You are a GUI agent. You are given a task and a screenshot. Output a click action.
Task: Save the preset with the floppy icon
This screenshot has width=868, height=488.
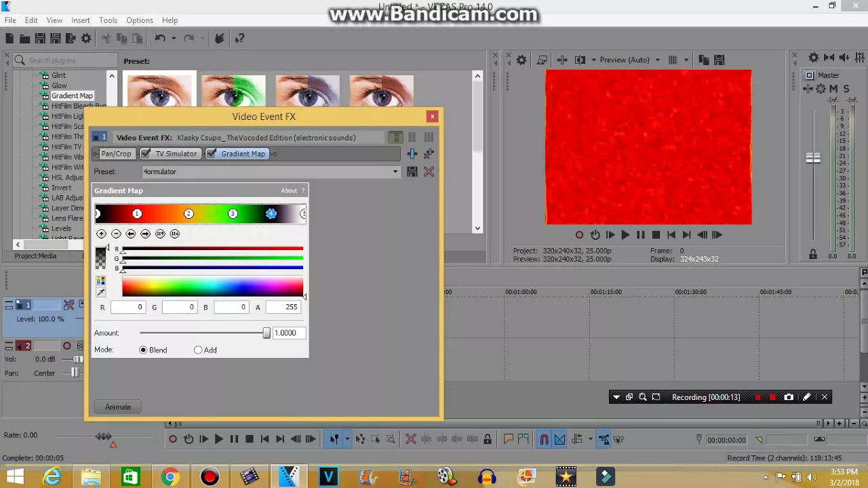coord(412,171)
